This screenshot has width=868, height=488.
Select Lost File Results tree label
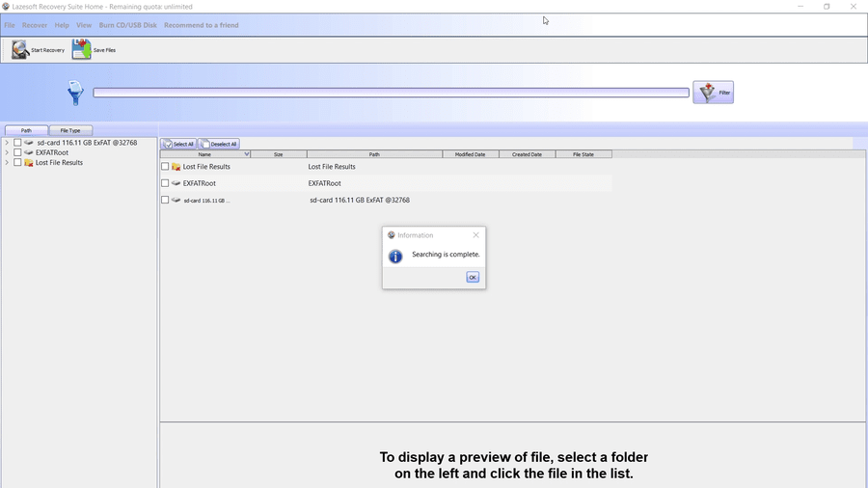59,163
